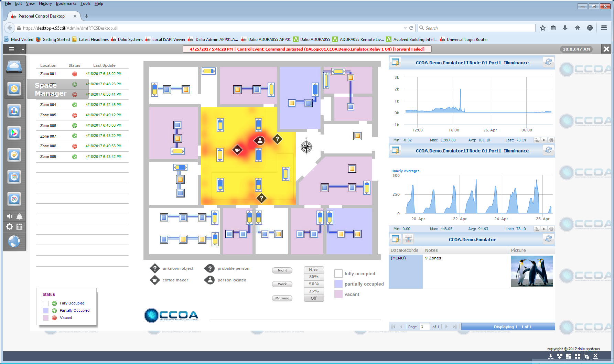Image resolution: width=614 pixels, height=364 pixels.
Task: Open a new browser tab
Action: (x=86, y=16)
